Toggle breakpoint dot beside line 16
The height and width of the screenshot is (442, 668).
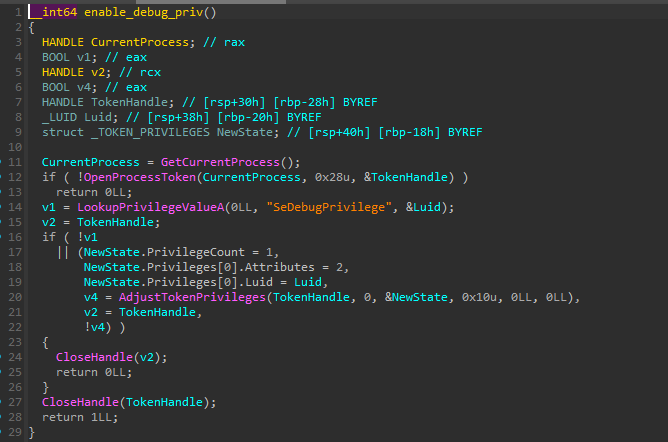[x=7, y=237]
